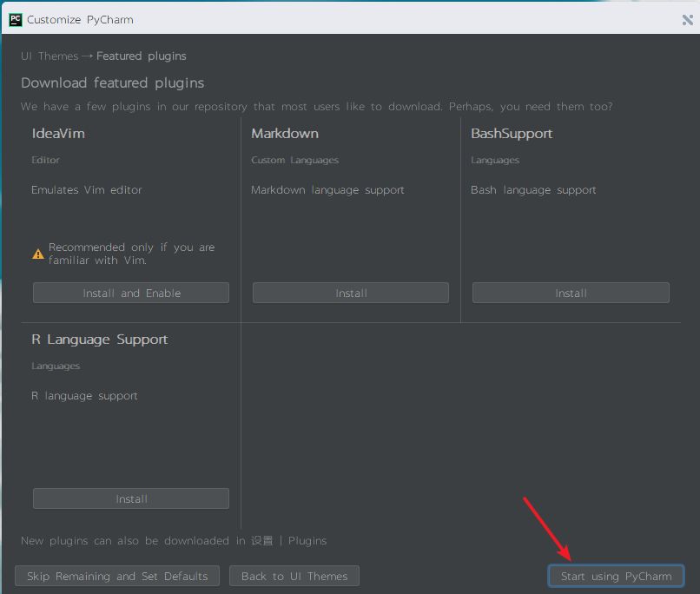Click the Plugins settings path text
This screenshot has height=594, width=700.
coord(307,541)
